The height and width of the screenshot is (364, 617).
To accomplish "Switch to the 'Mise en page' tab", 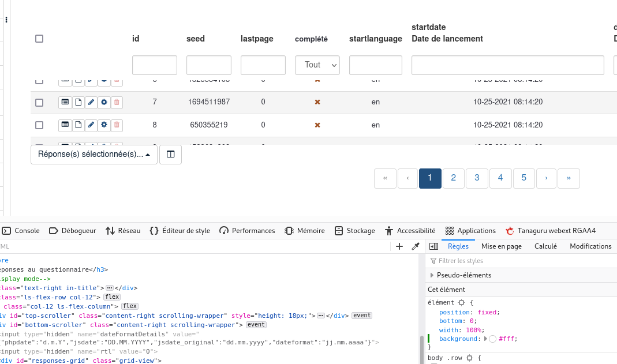I will click(501, 246).
